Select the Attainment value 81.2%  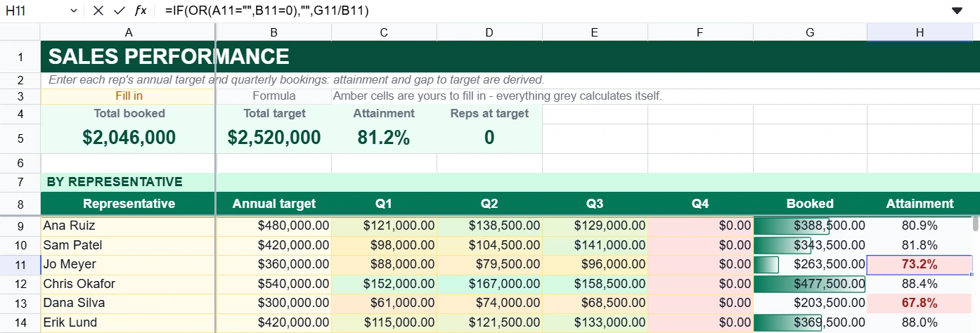[x=384, y=138]
